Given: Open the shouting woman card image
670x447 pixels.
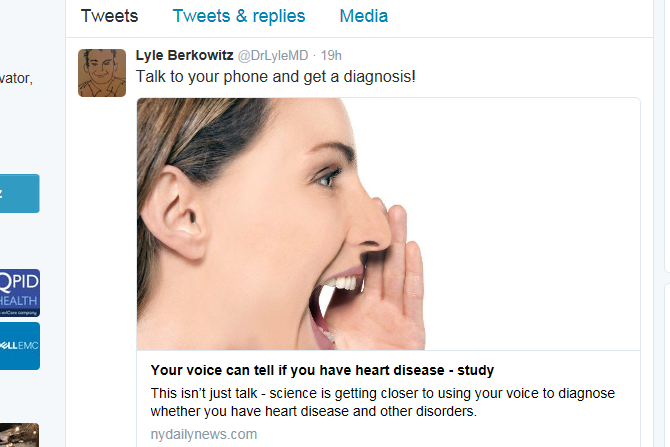Looking at the screenshot, I should tap(388, 224).
